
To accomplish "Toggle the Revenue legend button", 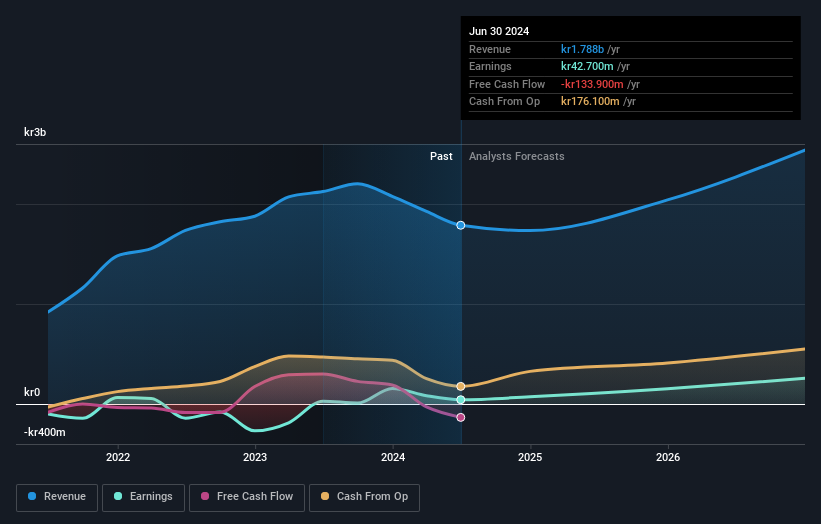I will (x=57, y=497).
